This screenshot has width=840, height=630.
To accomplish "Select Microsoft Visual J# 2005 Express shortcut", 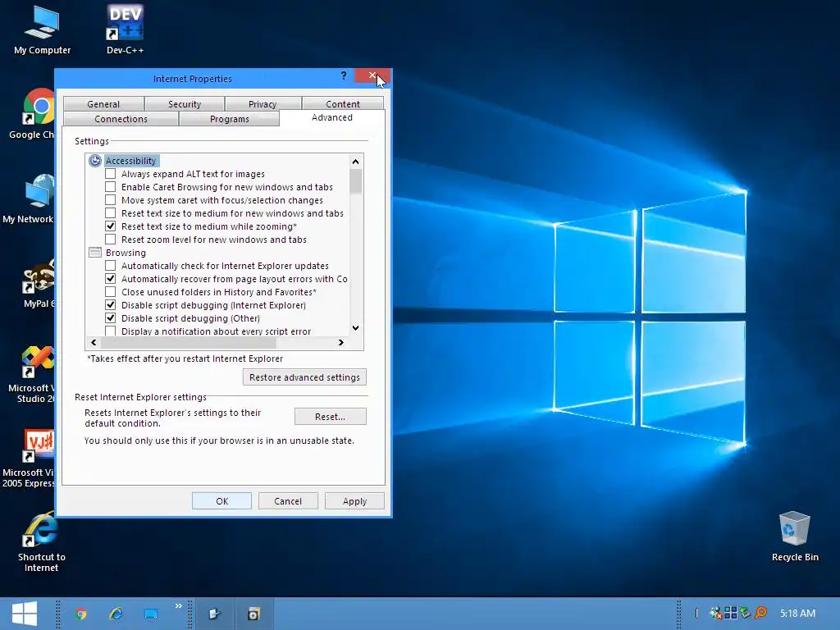I will [29, 458].
